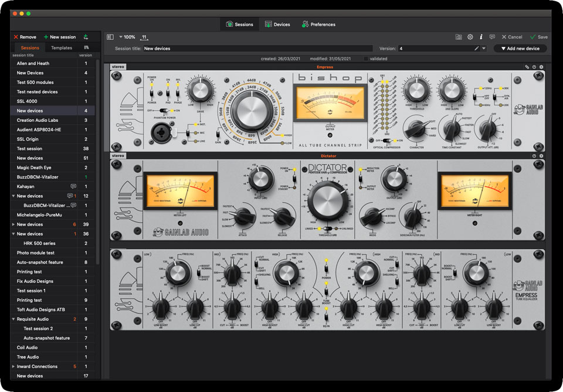Click the Dictator stereo tag
Viewport: 563px width, 392px height.
118,156
